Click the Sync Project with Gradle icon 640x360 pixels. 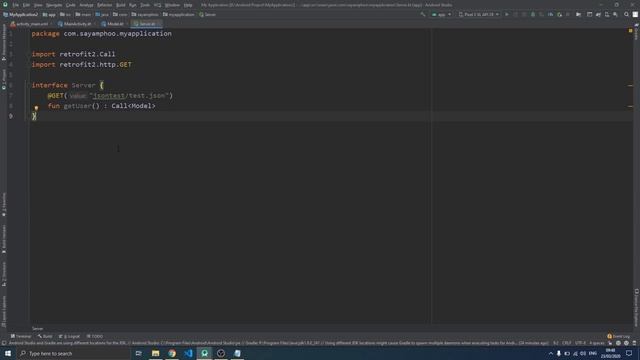pos(598,14)
